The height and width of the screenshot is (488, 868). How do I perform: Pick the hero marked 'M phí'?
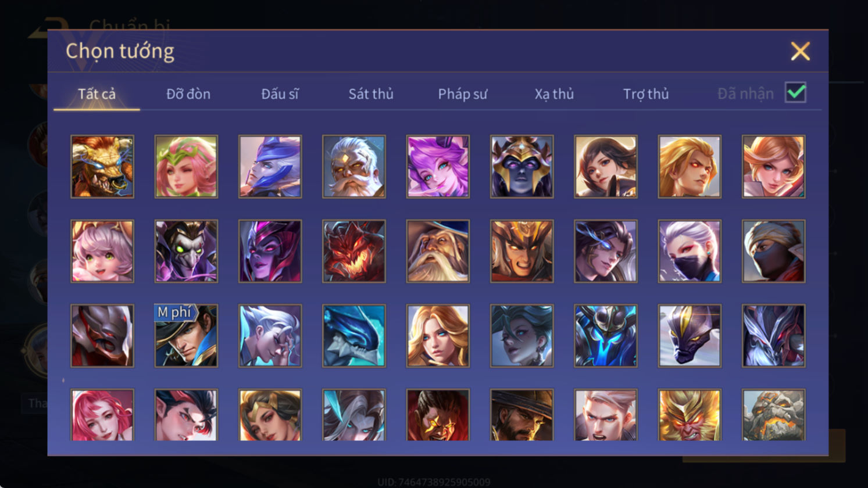[x=186, y=336]
